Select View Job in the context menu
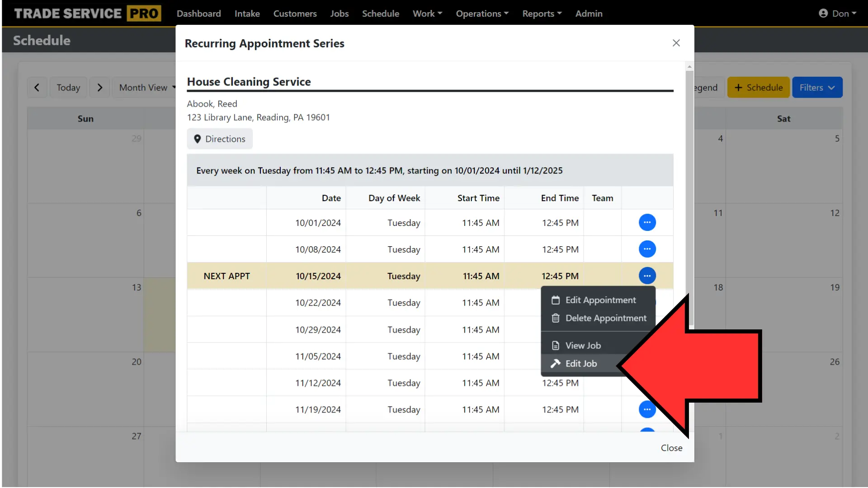868x488 pixels. [583, 345]
